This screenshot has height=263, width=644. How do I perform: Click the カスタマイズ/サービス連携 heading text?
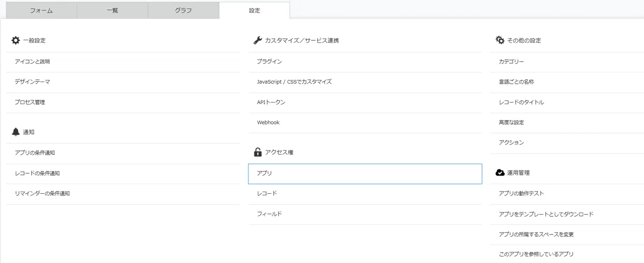[302, 40]
